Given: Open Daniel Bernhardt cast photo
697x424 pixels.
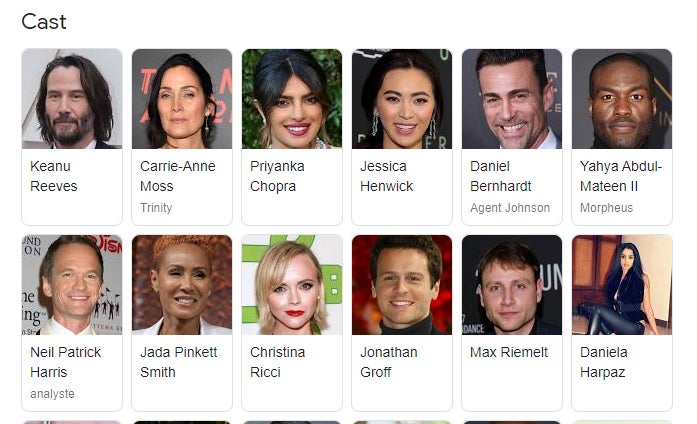Looking at the screenshot, I should 512,99.
